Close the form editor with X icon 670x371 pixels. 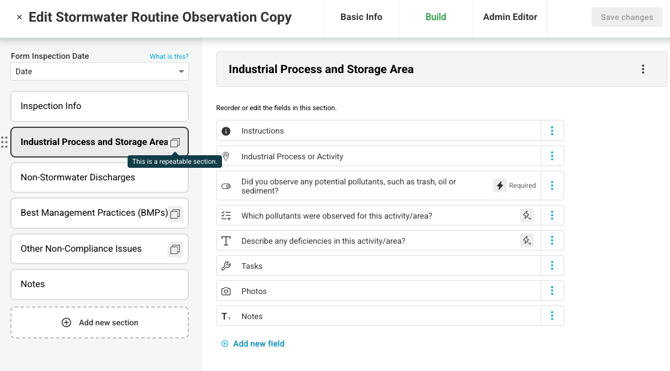19,18
